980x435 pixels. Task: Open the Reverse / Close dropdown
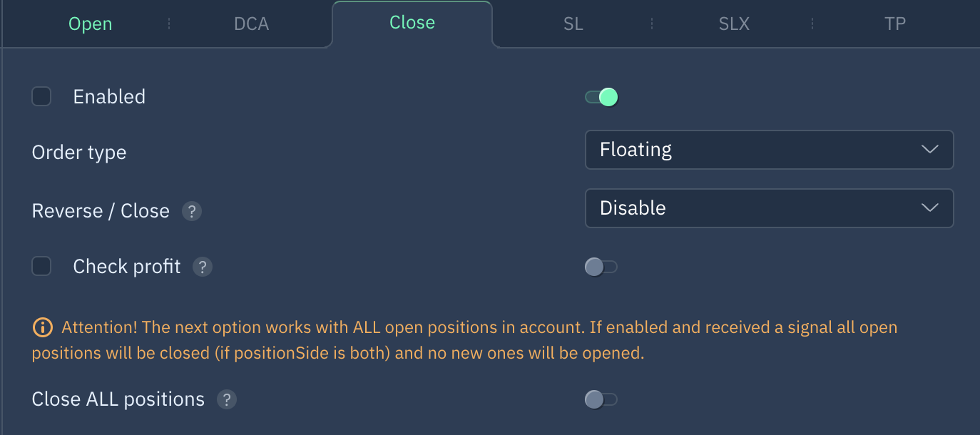click(x=769, y=208)
